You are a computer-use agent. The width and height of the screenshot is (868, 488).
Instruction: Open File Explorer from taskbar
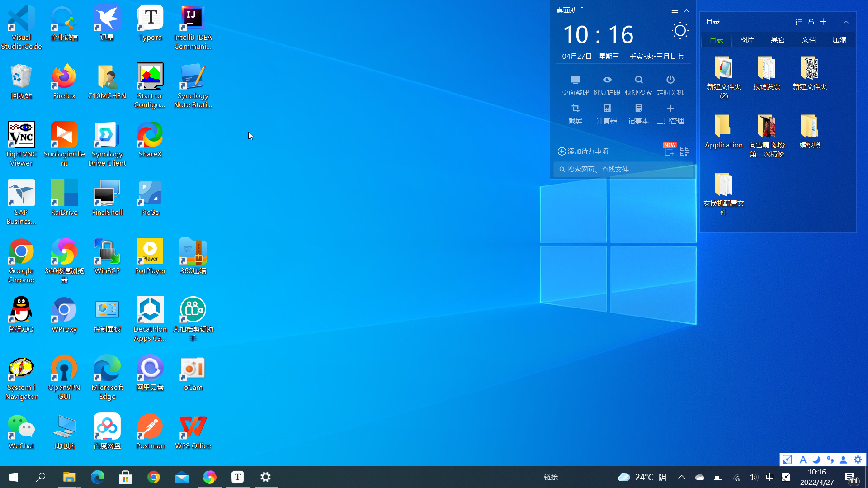(69, 477)
